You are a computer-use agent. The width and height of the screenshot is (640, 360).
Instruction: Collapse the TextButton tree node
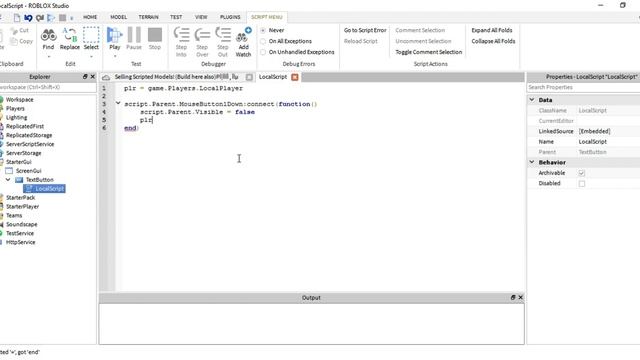click(8, 180)
